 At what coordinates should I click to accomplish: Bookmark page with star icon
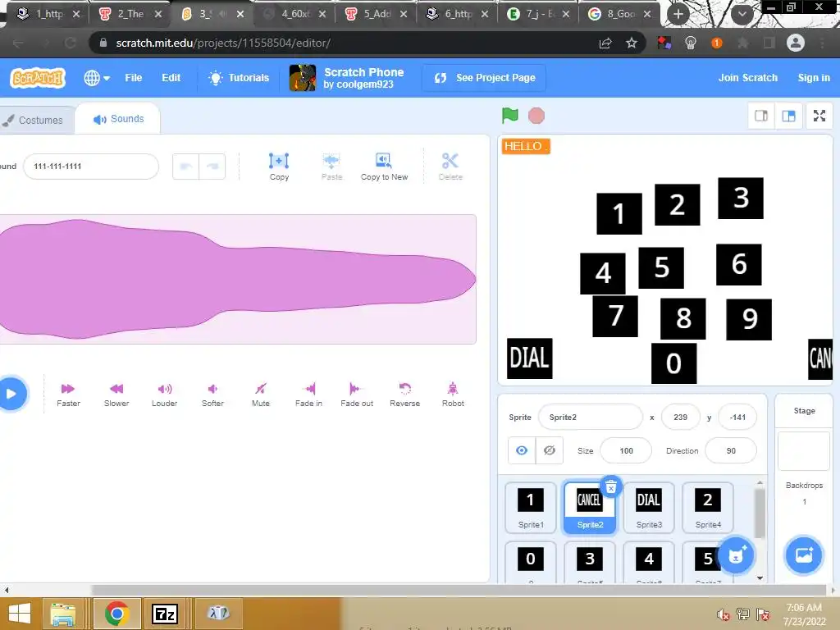point(632,43)
